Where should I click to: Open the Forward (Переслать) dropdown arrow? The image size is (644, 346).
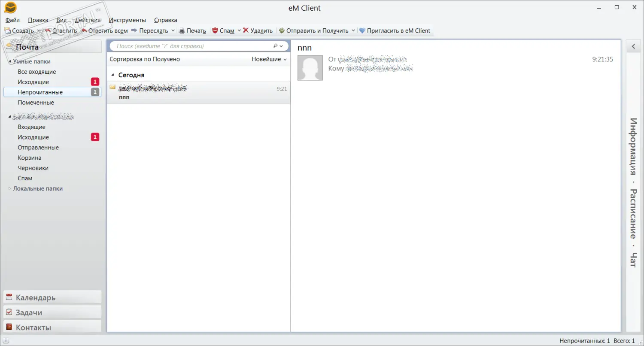[173, 31]
